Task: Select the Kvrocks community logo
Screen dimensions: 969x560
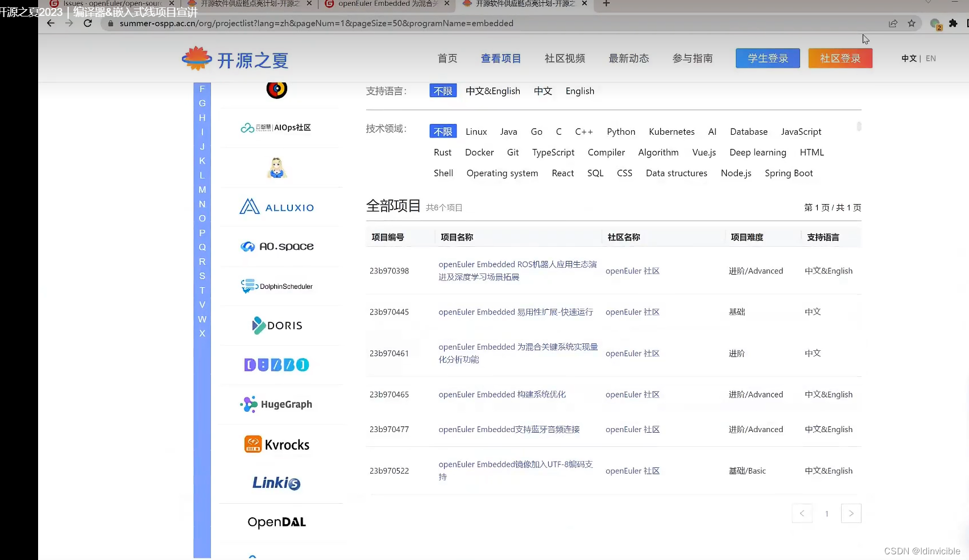Action: [277, 444]
